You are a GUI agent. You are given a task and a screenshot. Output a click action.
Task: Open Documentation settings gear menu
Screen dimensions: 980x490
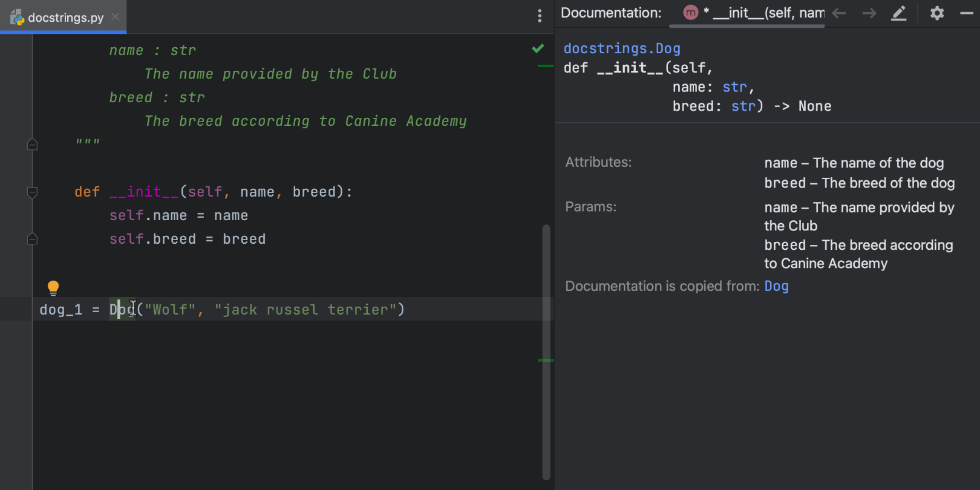937,13
